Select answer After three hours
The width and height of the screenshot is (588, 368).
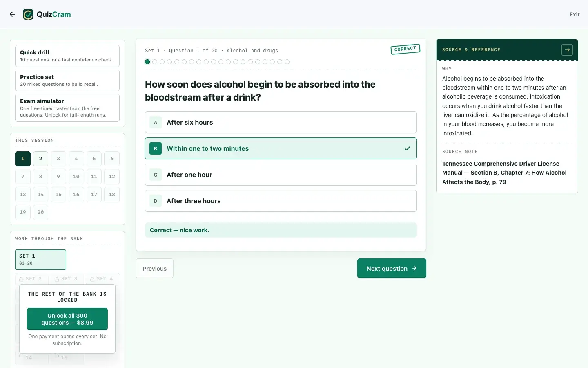pyautogui.click(x=281, y=201)
